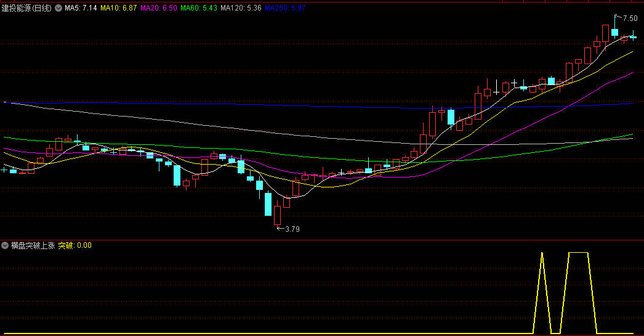
Task: Click the stock title 建投能源(日线)
Action: click(x=26, y=8)
